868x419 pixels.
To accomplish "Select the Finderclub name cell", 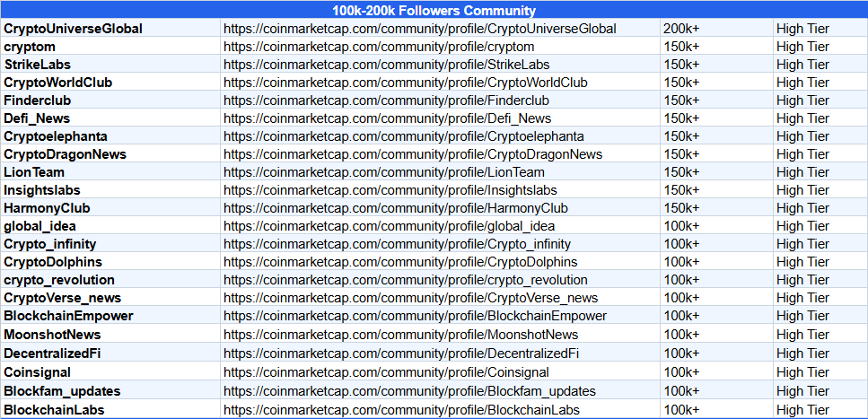I will tap(110, 100).
